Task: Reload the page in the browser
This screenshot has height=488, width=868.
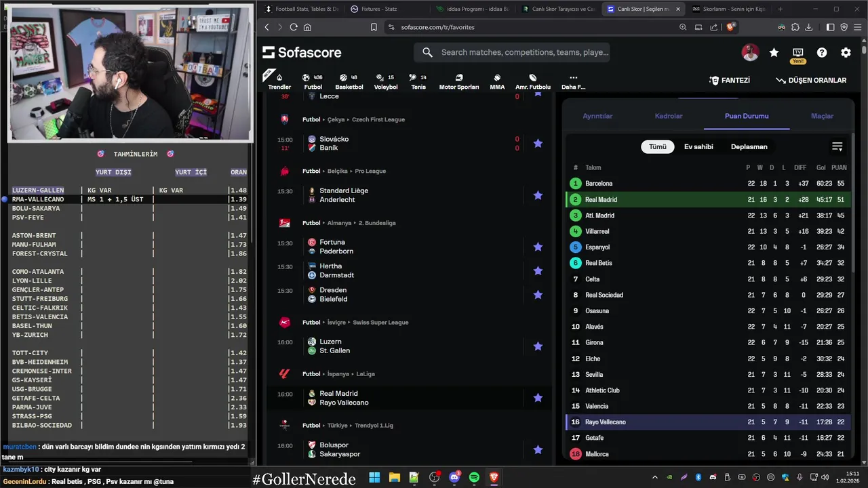Action: click(x=294, y=27)
